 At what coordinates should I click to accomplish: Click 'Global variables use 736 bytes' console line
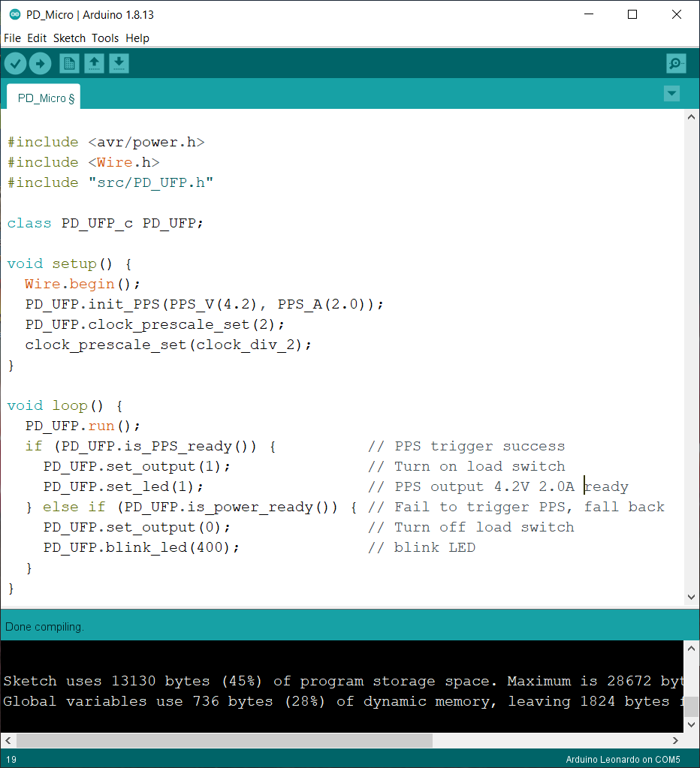click(343, 701)
